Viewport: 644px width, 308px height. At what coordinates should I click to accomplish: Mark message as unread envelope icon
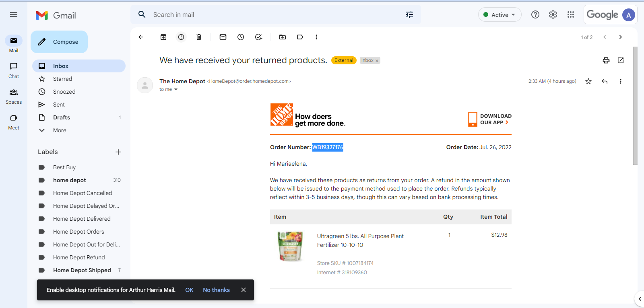pos(223,37)
